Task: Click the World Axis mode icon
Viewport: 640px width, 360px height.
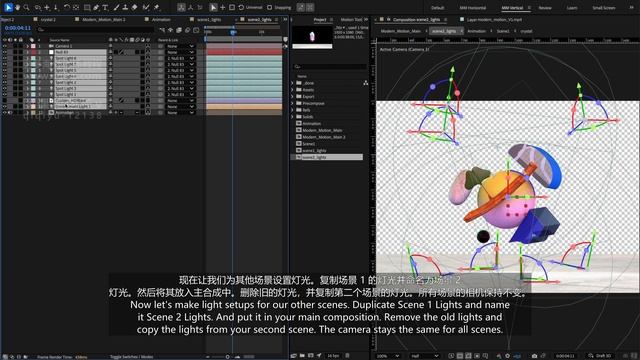Action: tap(191, 7)
